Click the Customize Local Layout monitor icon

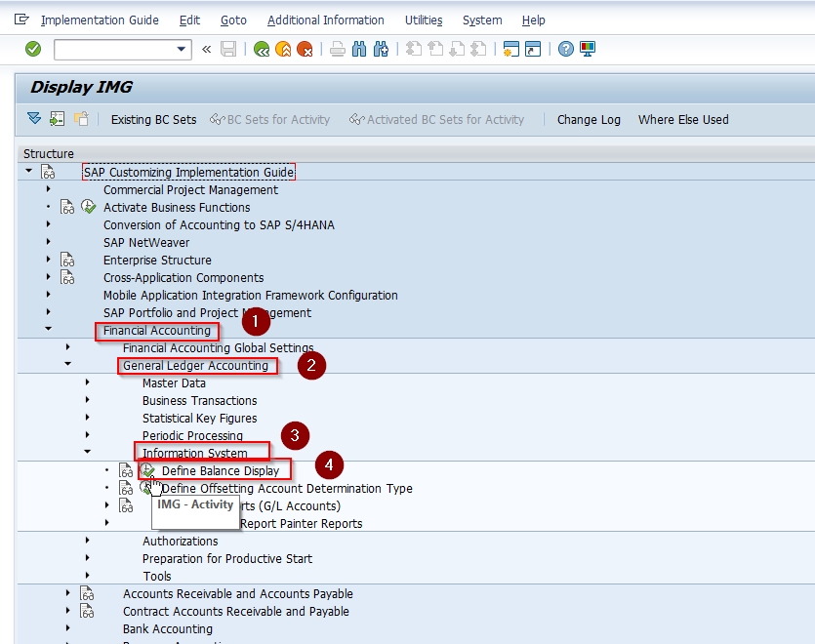pos(588,50)
